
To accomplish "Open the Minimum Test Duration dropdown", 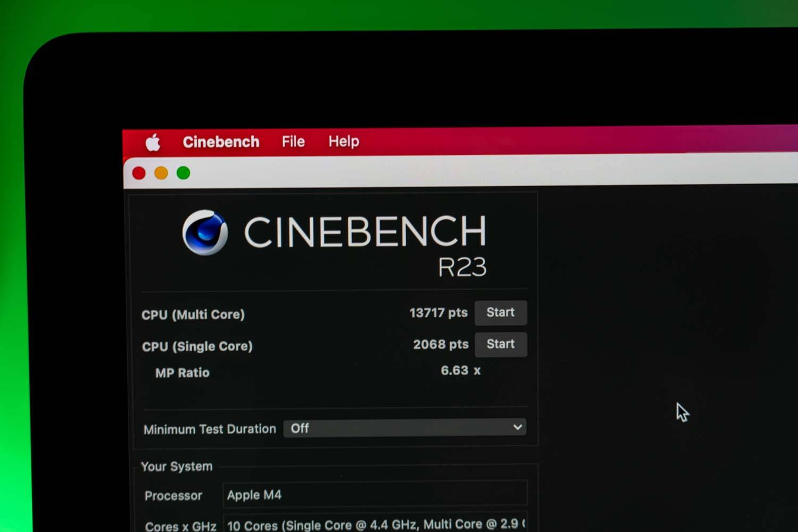I will (x=405, y=428).
